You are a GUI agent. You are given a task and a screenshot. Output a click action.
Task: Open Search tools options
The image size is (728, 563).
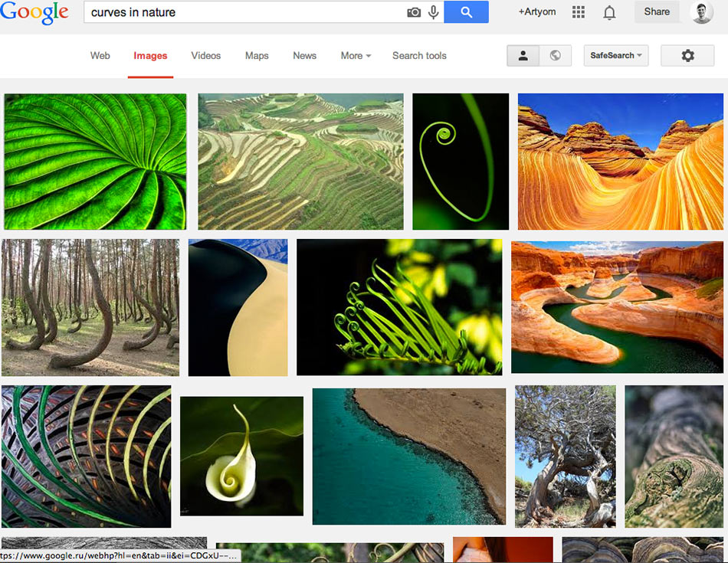419,56
